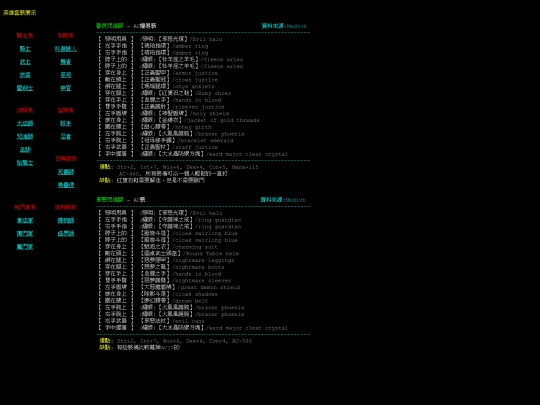Click the 'cloak shadows' equipment line
The width and height of the screenshot is (540, 405).
pyautogui.click(x=158, y=294)
